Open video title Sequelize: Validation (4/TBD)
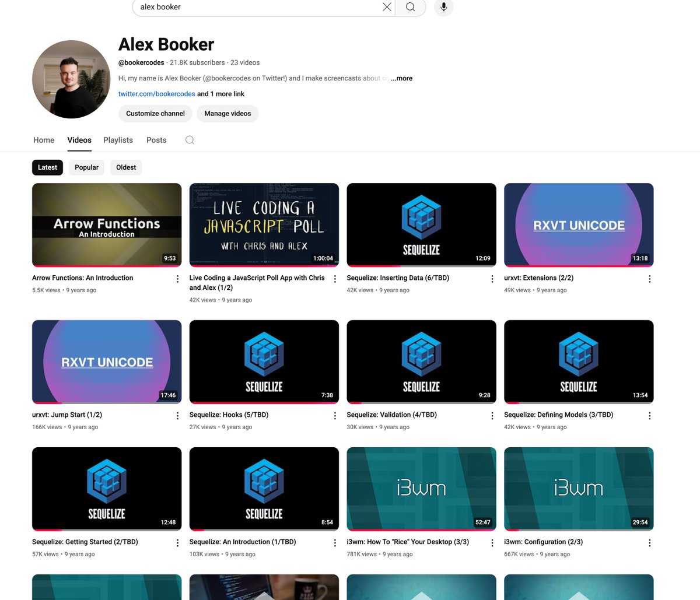 point(391,415)
